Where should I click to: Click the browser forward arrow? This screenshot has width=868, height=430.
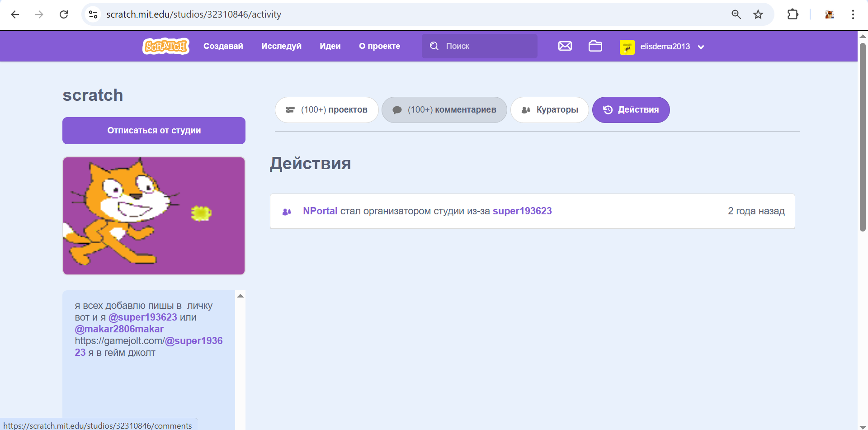[x=39, y=14]
